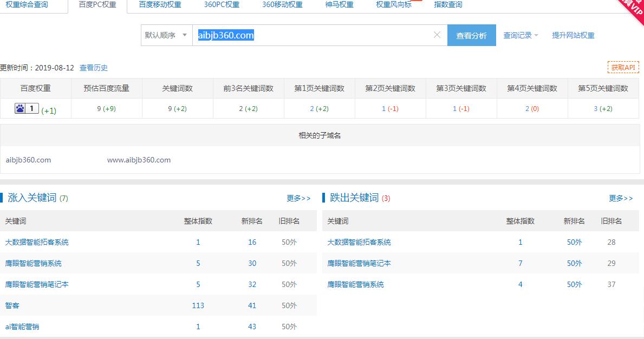Open the 360移动权重 tab

tap(282, 4)
